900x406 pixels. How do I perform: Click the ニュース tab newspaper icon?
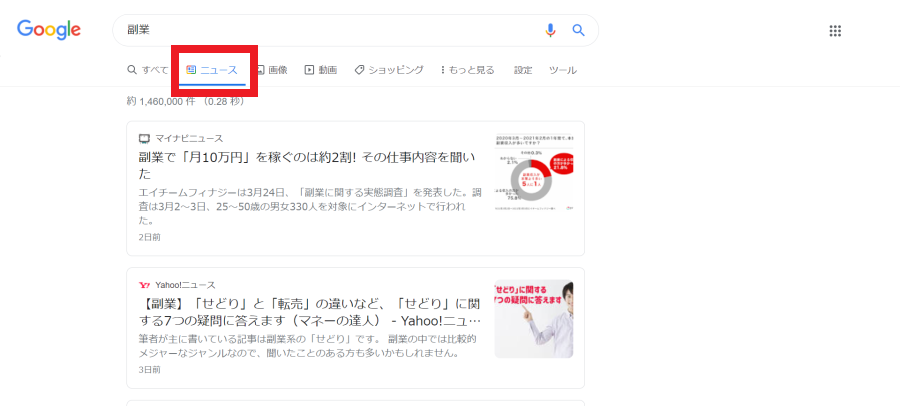192,70
